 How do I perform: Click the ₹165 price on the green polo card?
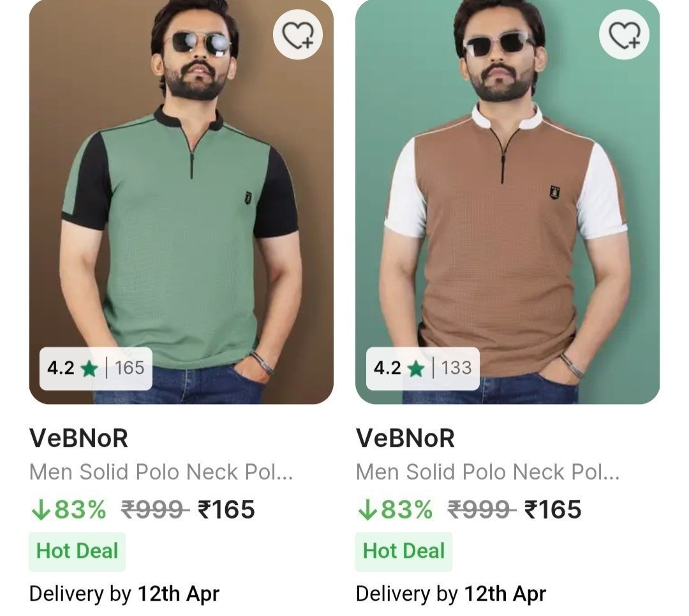(225, 509)
